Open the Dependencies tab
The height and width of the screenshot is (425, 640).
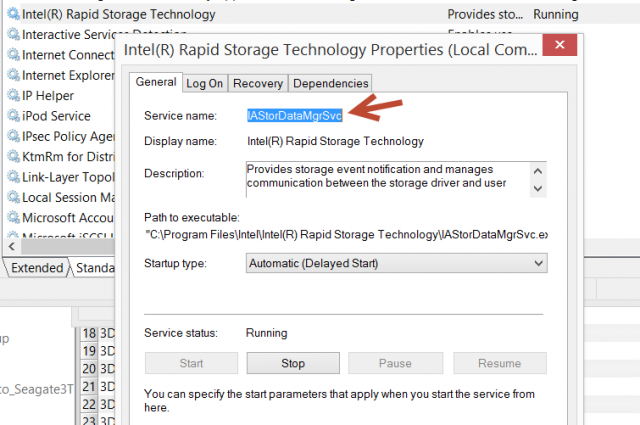click(331, 84)
